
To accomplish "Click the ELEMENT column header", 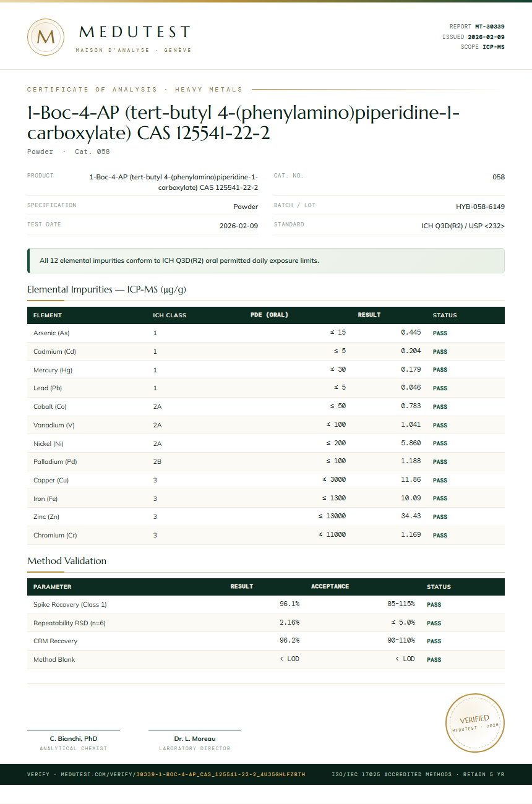I will pyautogui.click(x=48, y=315).
